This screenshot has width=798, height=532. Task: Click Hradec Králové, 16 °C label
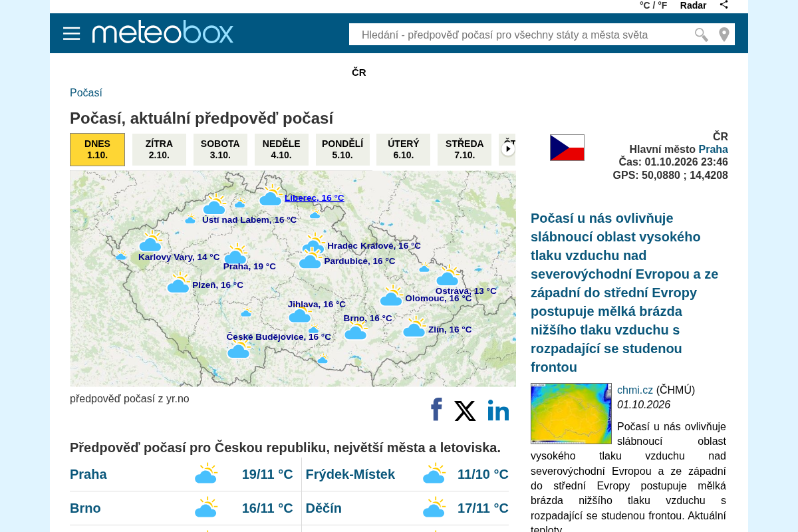tap(374, 246)
